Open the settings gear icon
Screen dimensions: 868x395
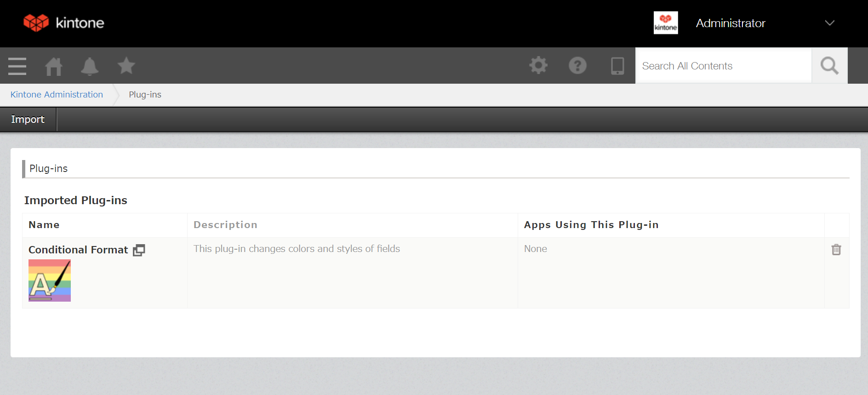(538, 65)
